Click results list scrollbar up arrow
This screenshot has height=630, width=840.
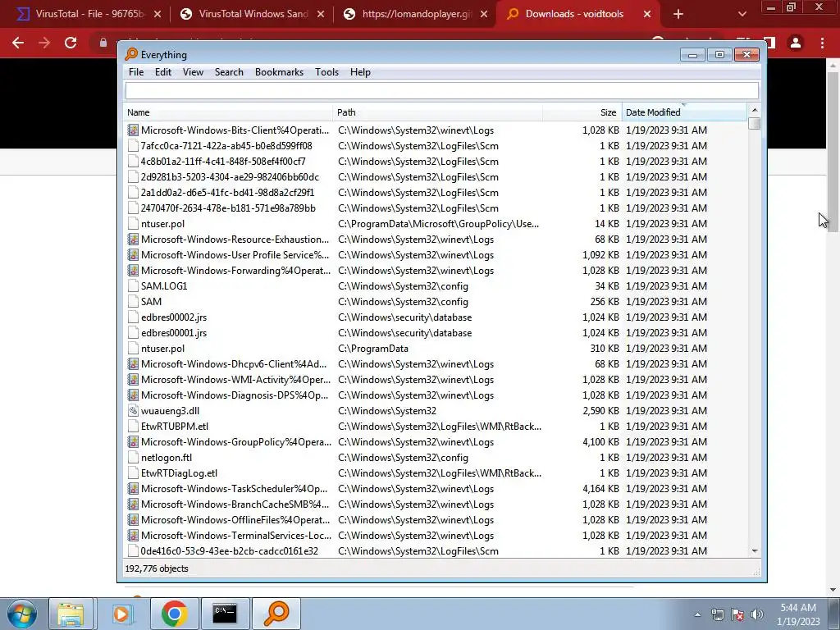pyautogui.click(x=755, y=110)
